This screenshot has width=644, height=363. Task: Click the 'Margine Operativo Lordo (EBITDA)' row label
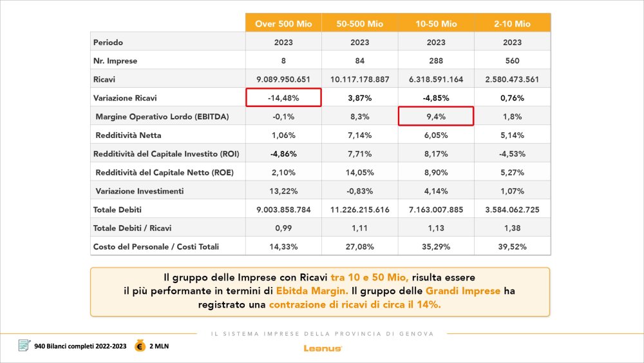point(162,116)
